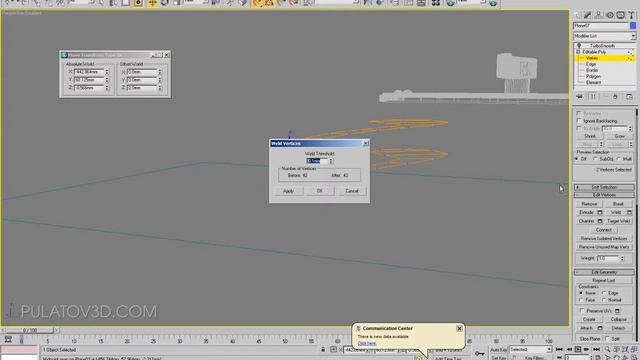
Task: Click the Weight spinner arrows
Action: click(622, 258)
